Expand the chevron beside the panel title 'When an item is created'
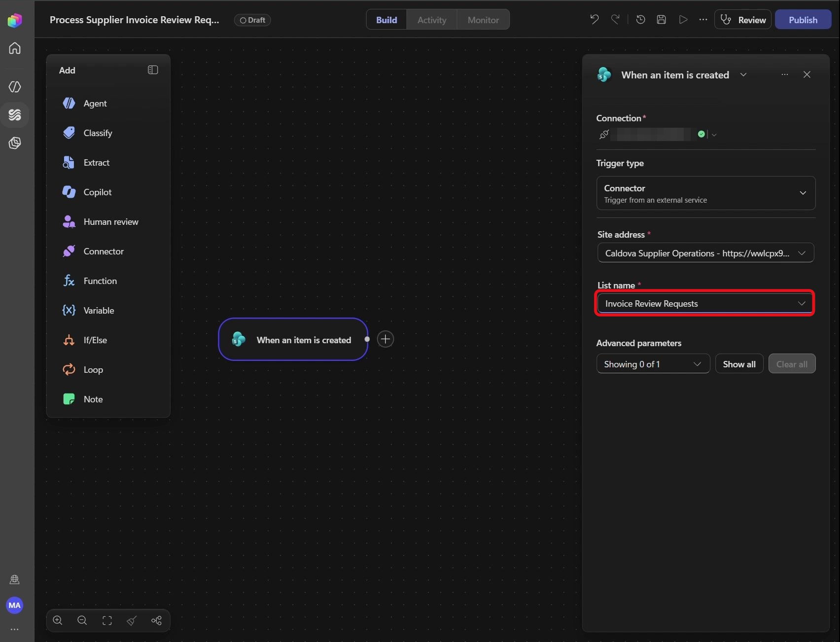840x642 pixels. tap(743, 75)
